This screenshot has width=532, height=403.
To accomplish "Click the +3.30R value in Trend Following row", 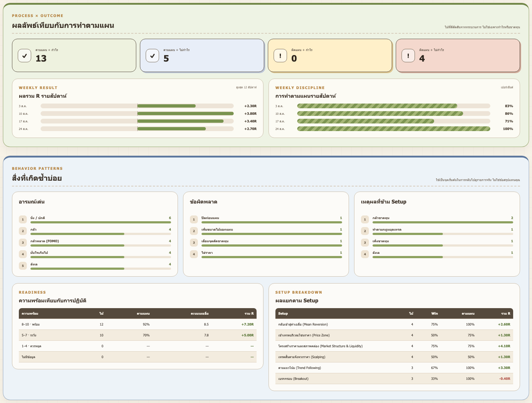I will [x=504, y=368].
